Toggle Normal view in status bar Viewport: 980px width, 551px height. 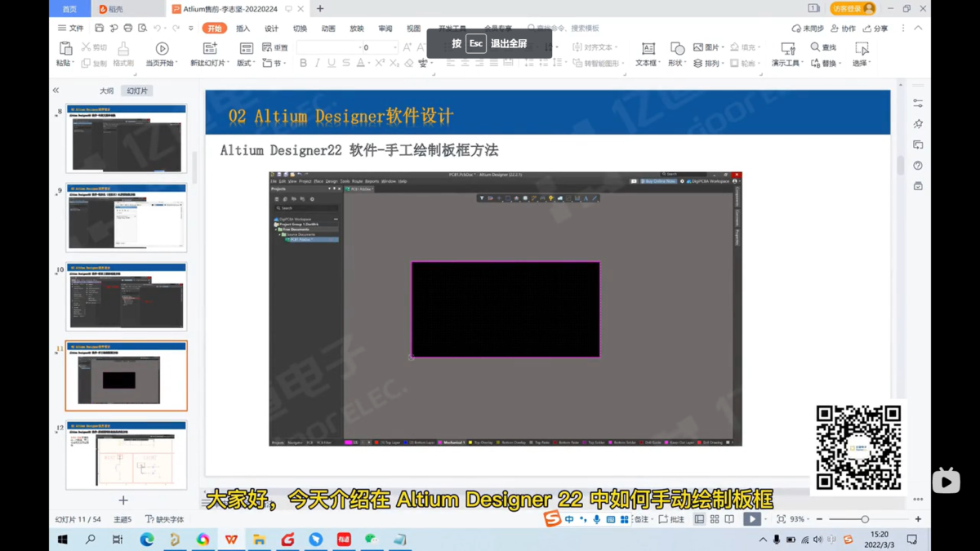699,519
